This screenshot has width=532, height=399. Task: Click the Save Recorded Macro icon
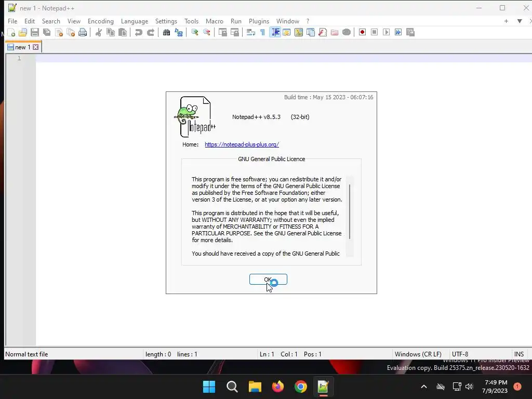click(x=410, y=32)
